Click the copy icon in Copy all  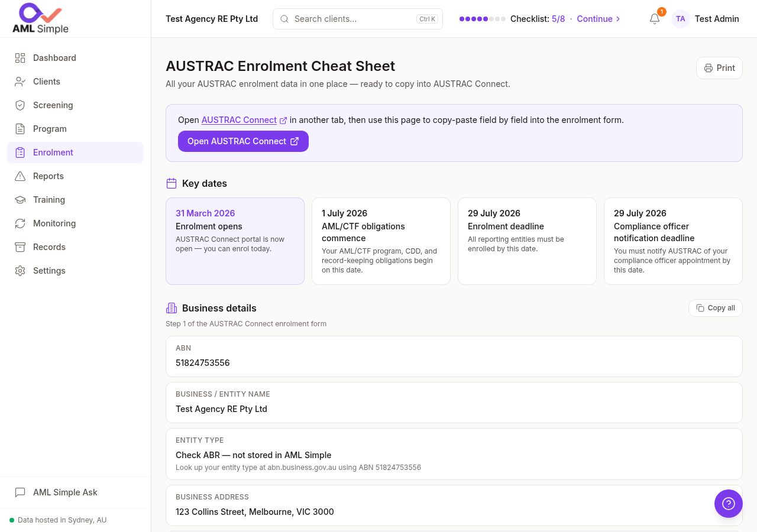coord(700,308)
